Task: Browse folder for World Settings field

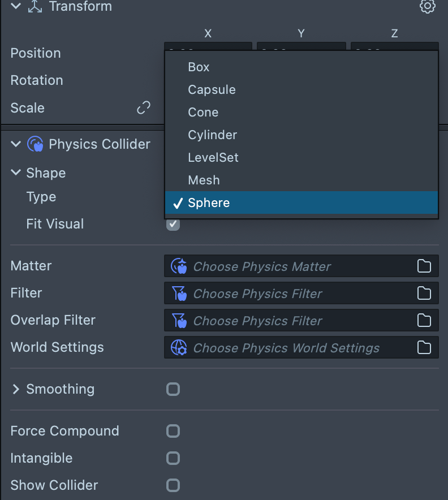Action: (x=424, y=347)
